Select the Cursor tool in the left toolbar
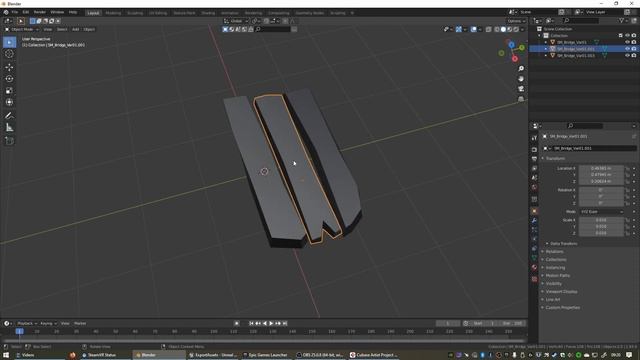Screen dimensions: 640x360 [9, 54]
